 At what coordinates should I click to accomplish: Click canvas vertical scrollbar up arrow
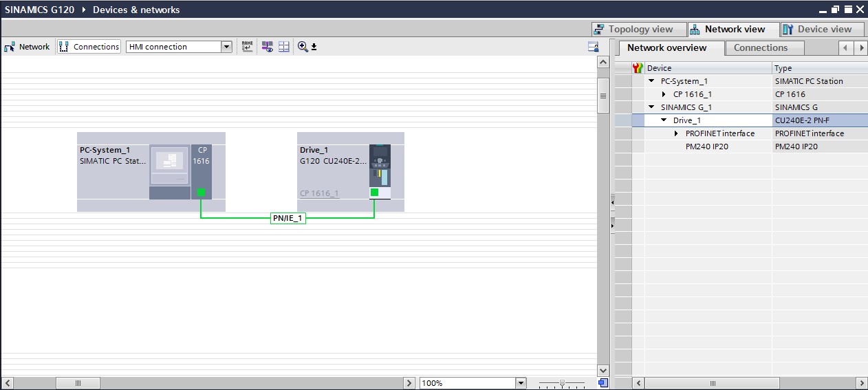point(603,63)
